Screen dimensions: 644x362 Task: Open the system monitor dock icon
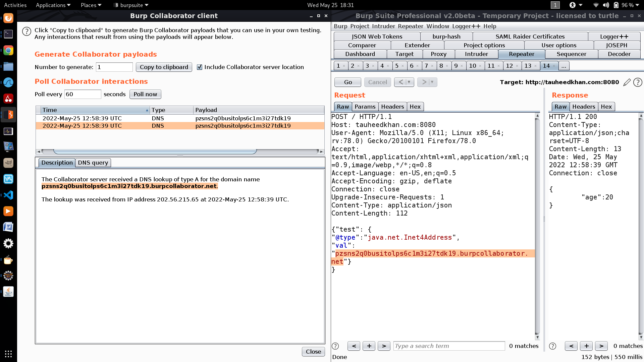click(x=8, y=131)
